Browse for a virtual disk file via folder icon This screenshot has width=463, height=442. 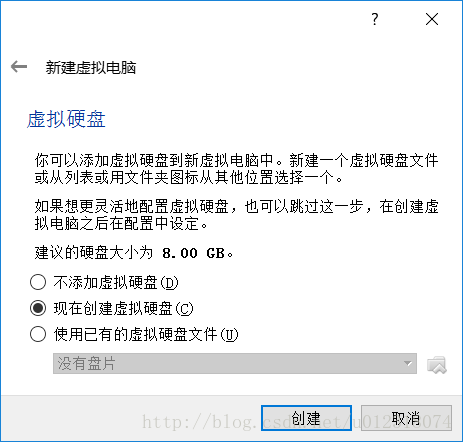pyautogui.click(x=437, y=364)
